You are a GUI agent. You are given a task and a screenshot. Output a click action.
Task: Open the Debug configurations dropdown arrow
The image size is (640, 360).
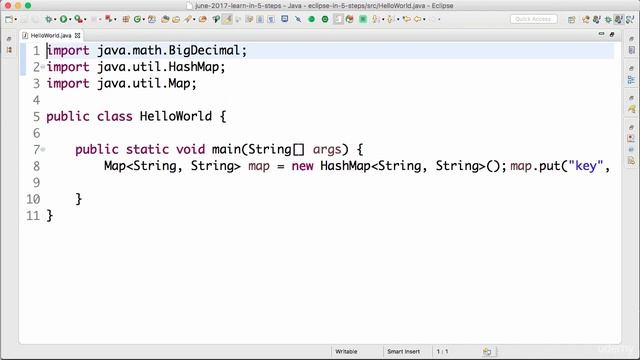tap(55, 19)
